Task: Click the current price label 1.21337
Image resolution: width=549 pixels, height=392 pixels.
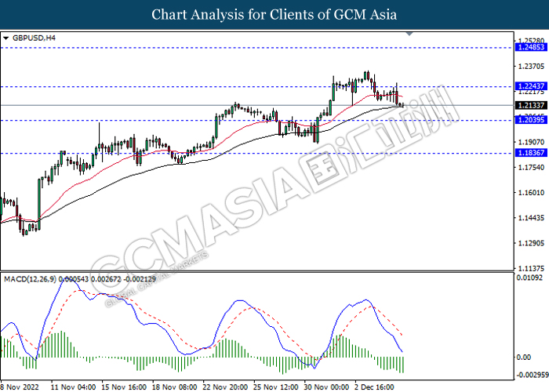Action: (x=531, y=105)
